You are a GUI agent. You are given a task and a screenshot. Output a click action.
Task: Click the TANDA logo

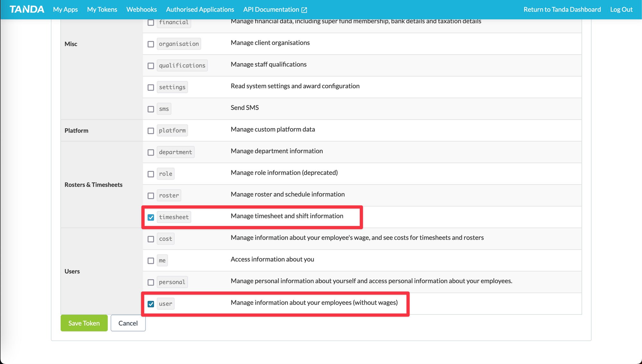click(27, 9)
